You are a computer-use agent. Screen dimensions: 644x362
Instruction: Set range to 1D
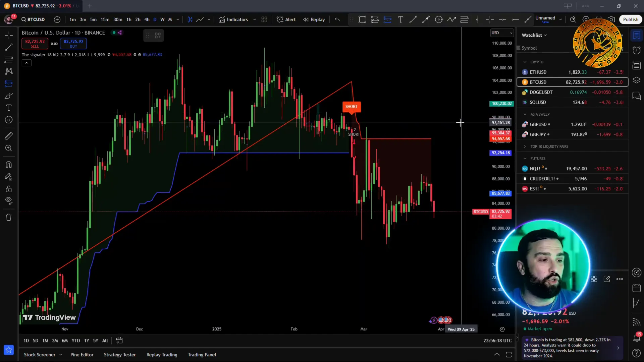tap(26, 341)
